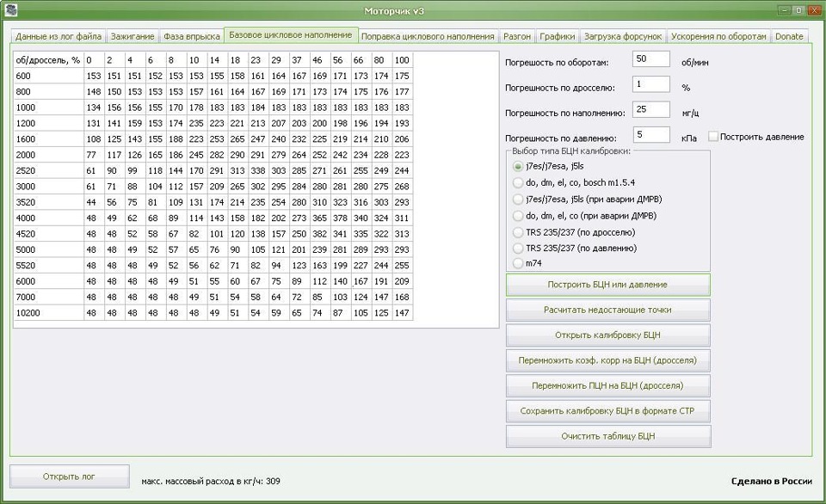Open the Разгон tab
Screen dimensions: 826x504
click(517, 36)
